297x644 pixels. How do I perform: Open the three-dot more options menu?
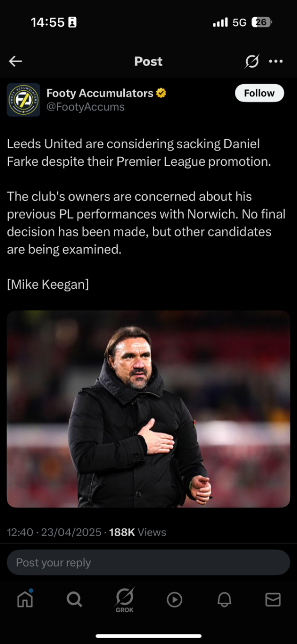coord(276,62)
